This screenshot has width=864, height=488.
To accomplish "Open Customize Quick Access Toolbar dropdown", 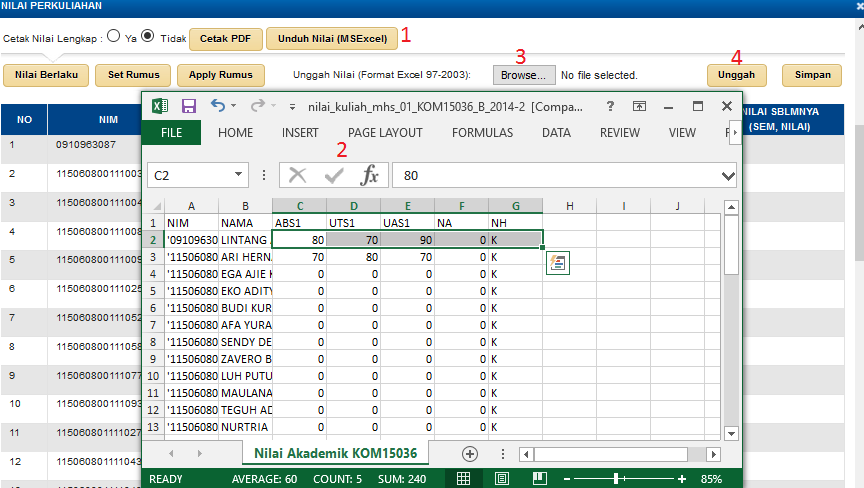I will pos(292,107).
